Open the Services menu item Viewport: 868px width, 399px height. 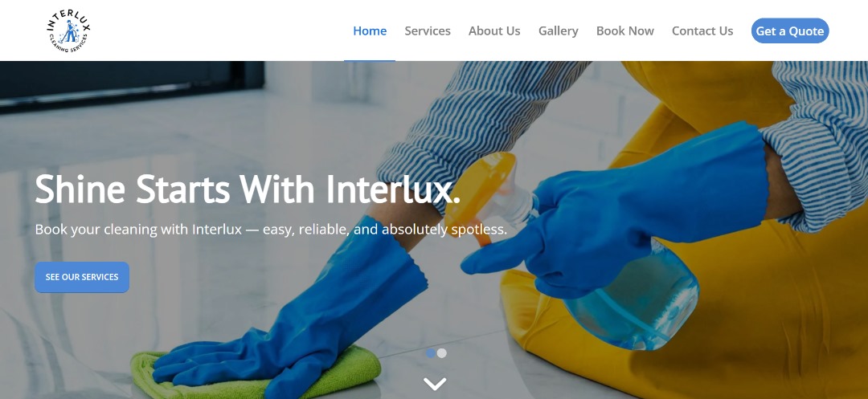[x=428, y=31]
